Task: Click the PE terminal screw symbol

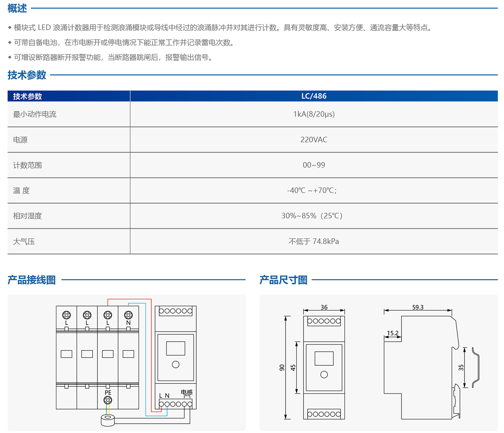Action: [108, 400]
